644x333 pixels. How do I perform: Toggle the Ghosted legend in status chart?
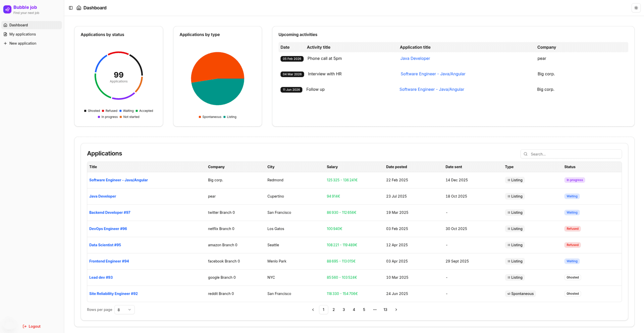pos(92,111)
